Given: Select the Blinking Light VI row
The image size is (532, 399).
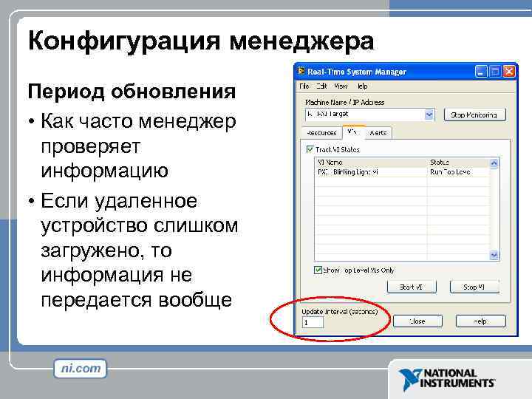Looking at the screenshot, I should point(402,172).
